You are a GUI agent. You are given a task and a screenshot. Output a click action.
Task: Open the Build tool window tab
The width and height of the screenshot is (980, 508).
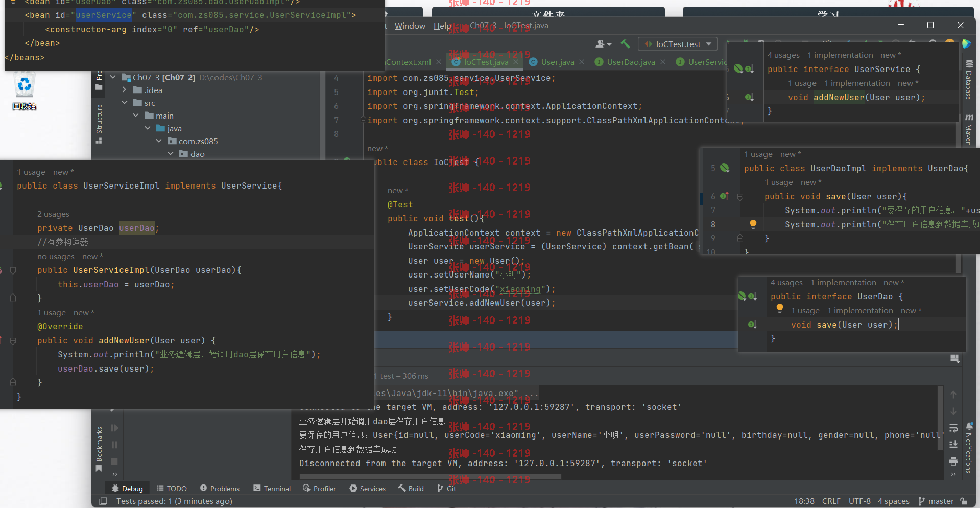411,489
